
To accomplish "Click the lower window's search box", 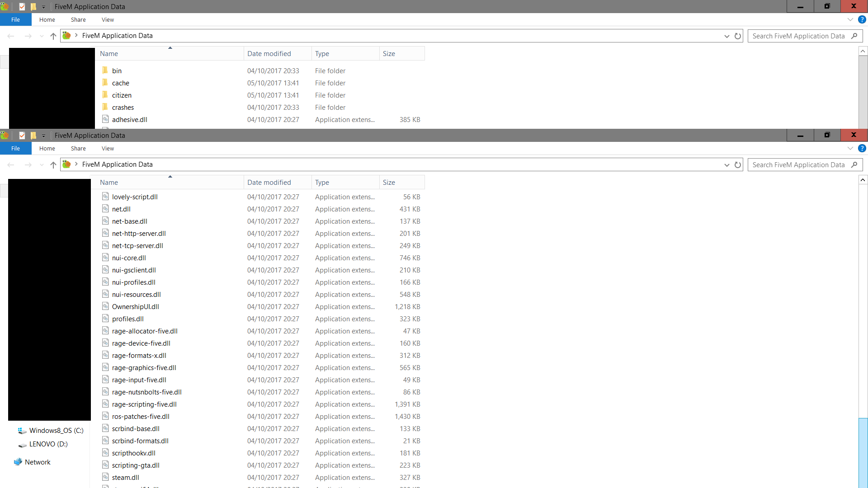I will click(798, 165).
